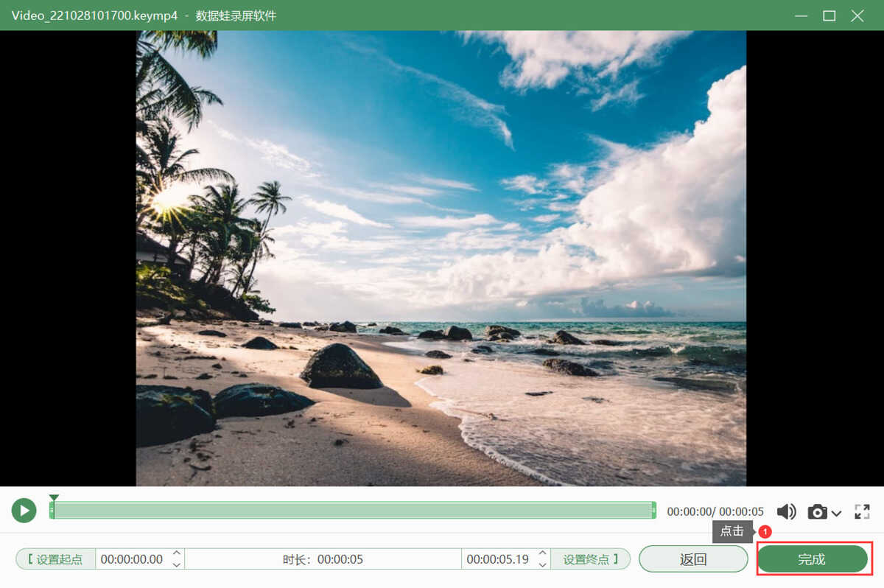This screenshot has width=884, height=588.
Task: Decrease start time with the down arrow
Action: [176, 564]
